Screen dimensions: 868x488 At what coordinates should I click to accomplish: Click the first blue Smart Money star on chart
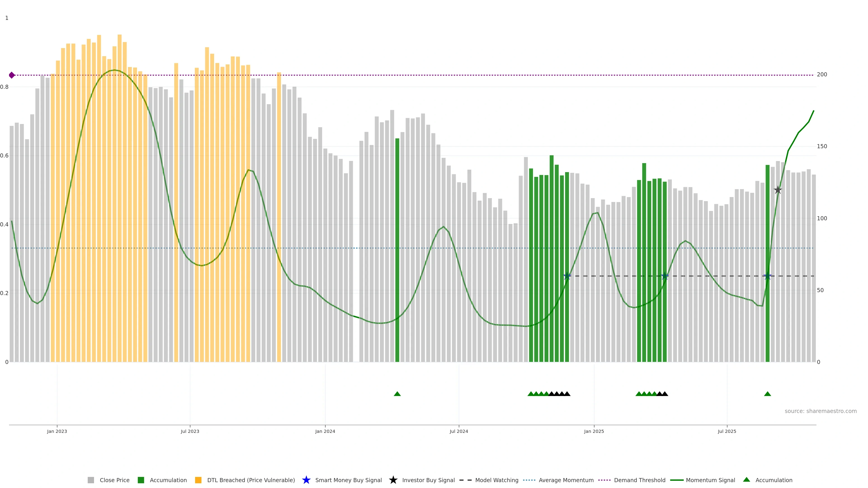[x=567, y=276]
